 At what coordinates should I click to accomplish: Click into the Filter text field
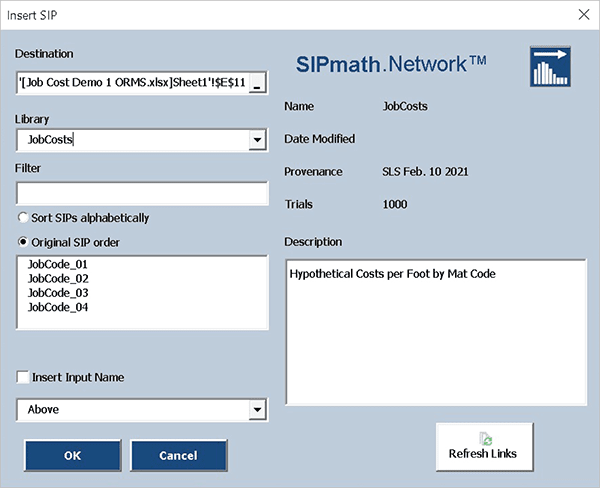pos(142,193)
